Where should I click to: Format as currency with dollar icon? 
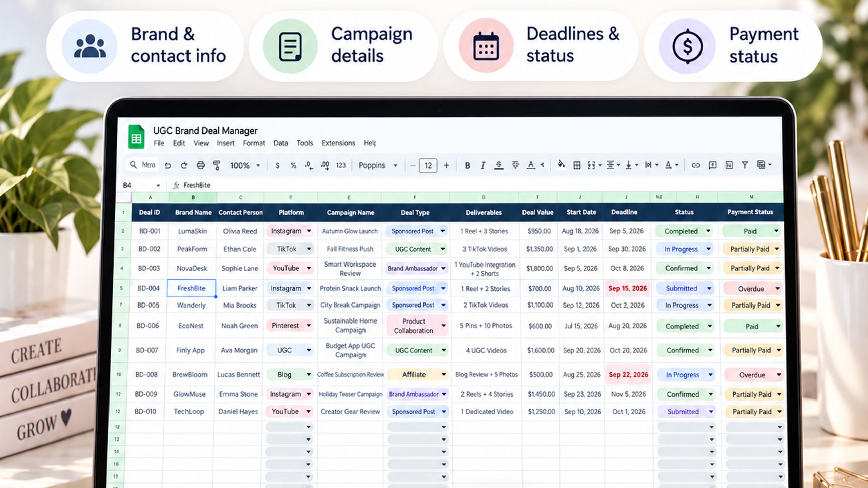pyautogui.click(x=278, y=165)
